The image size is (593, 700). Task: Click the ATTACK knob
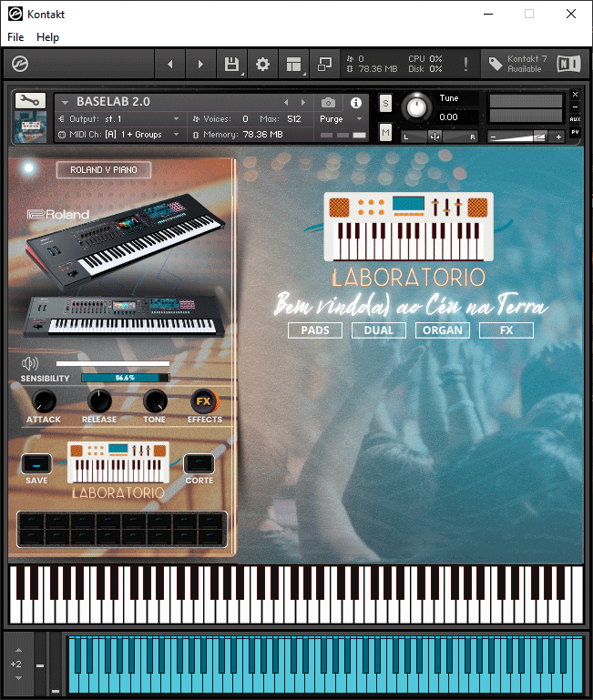click(x=44, y=401)
